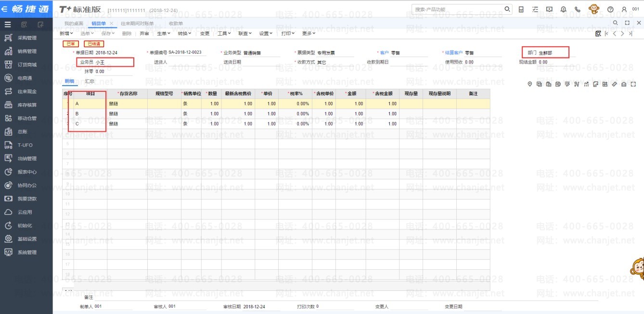Switch to the 收款单 tab
The width and height of the screenshot is (644, 314).
pos(176,24)
